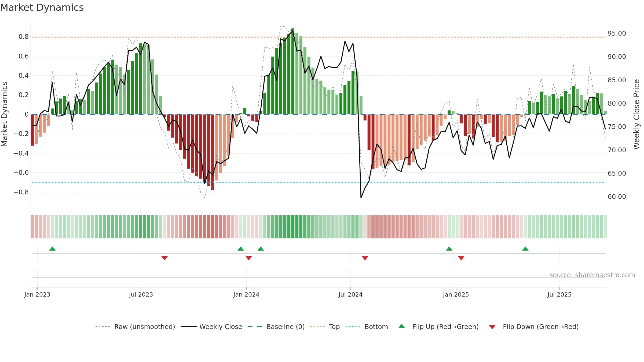Select the flip-down marker at Jan 2024
644x362 pixels.
[x=249, y=258]
